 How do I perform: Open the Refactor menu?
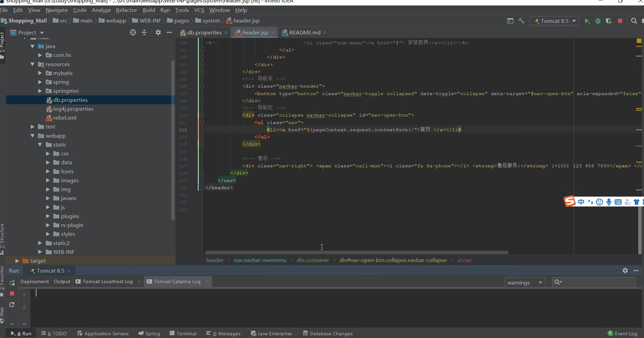(x=126, y=10)
